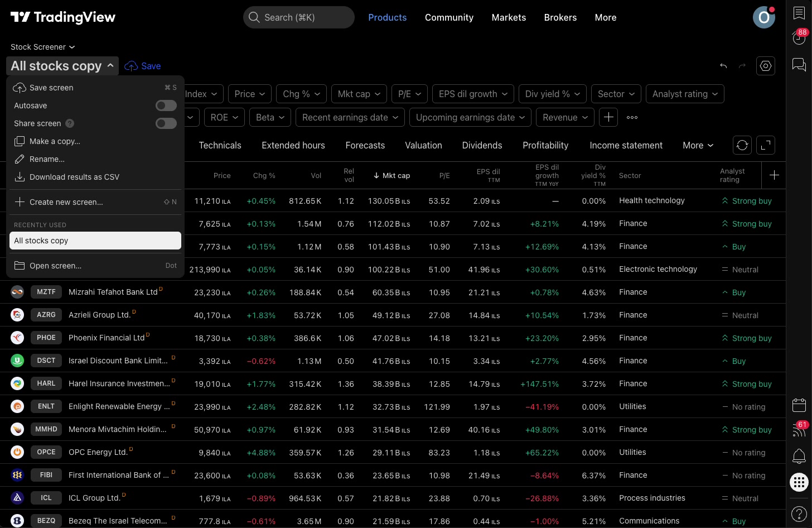Click the cloud Save button
Screen dimensions: 812x528
(143, 66)
